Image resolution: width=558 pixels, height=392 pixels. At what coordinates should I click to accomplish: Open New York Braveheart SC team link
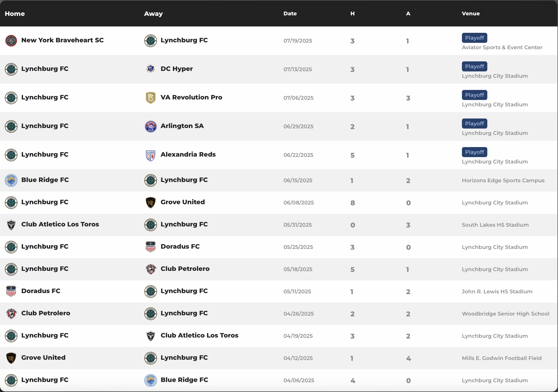(x=62, y=40)
